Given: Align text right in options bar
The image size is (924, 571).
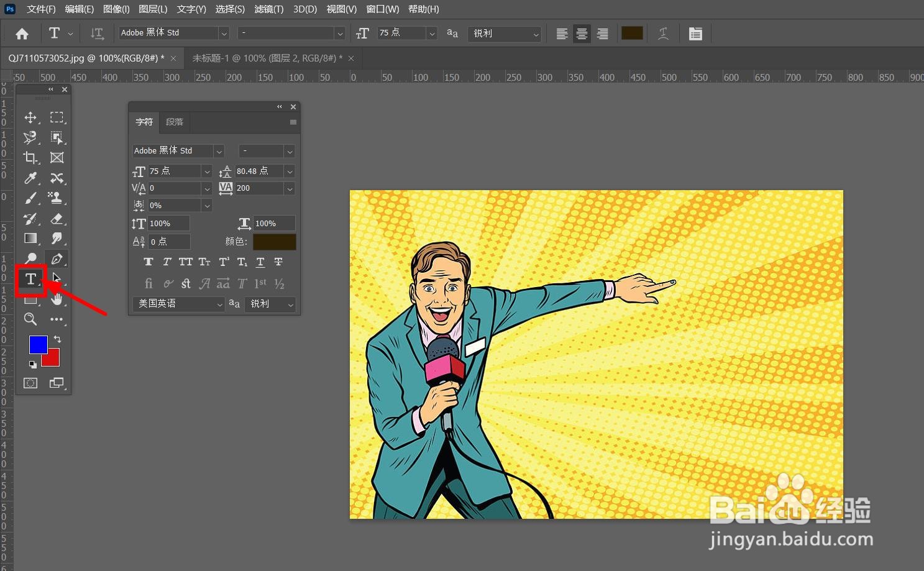Looking at the screenshot, I should [x=602, y=34].
